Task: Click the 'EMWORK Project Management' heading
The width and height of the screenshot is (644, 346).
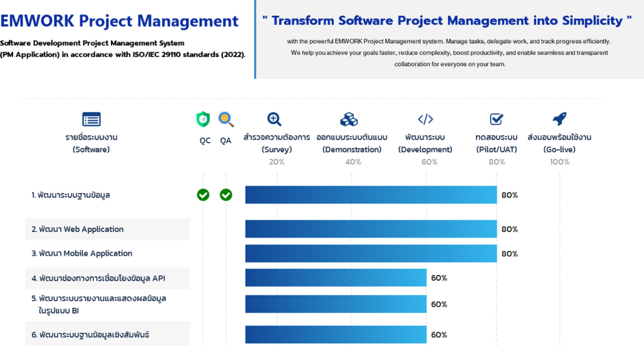Action: [119, 21]
